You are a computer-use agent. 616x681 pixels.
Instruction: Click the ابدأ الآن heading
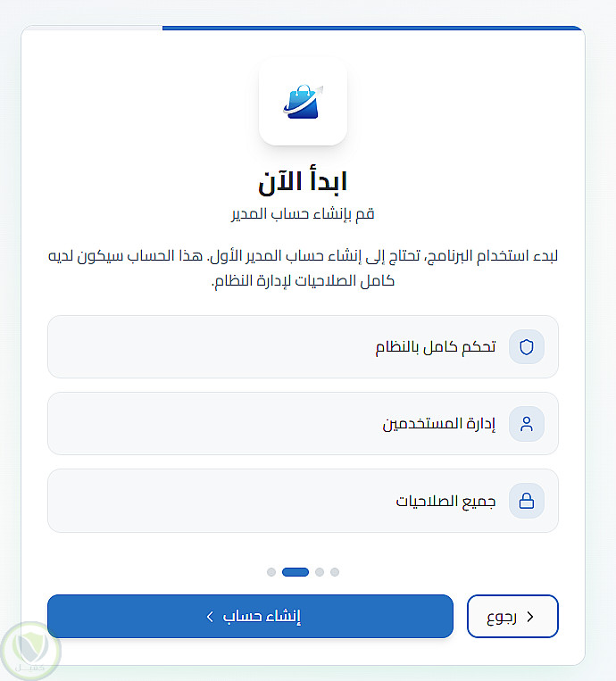point(303,181)
